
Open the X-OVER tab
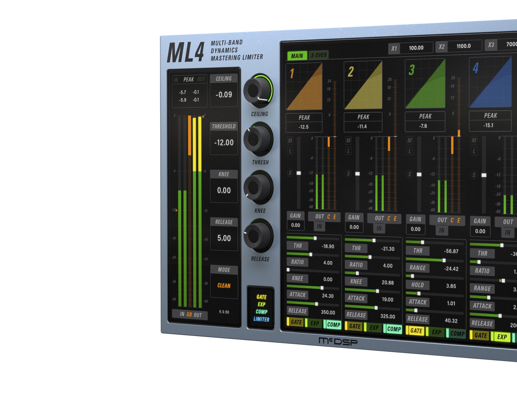[x=319, y=55]
